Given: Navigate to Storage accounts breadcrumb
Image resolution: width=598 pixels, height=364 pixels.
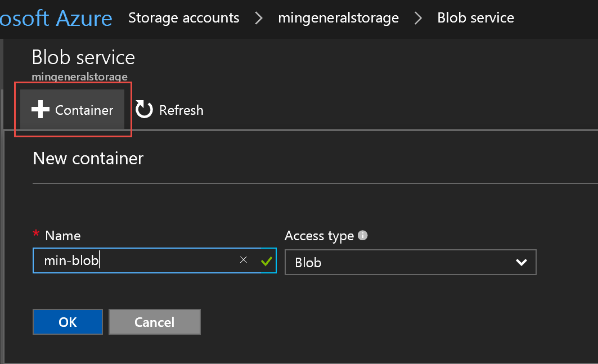Looking at the screenshot, I should 183,17.
